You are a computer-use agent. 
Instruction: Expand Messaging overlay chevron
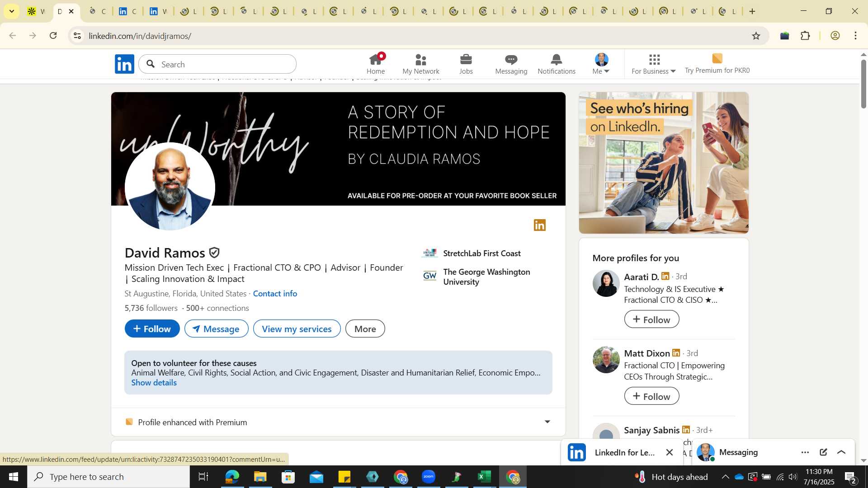(x=841, y=452)
